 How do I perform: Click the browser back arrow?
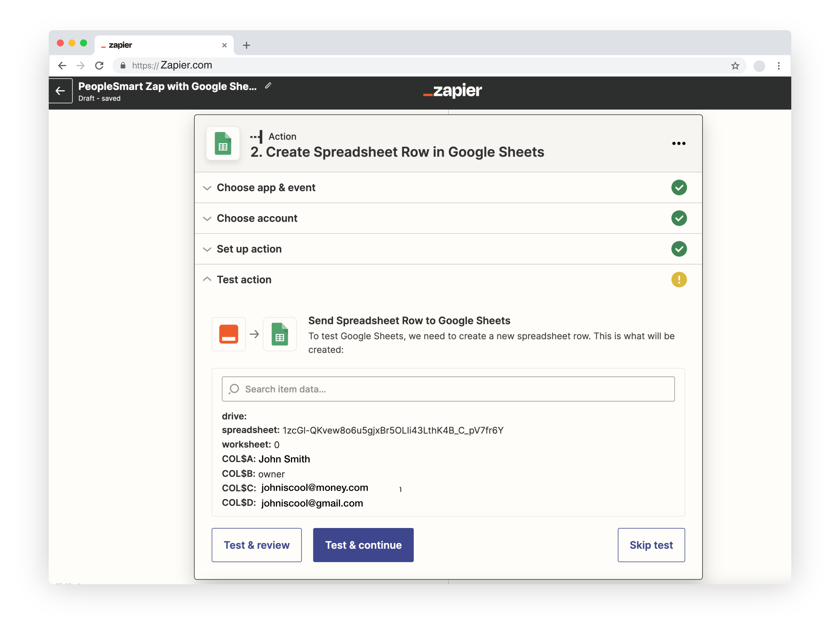coord(62,66)
